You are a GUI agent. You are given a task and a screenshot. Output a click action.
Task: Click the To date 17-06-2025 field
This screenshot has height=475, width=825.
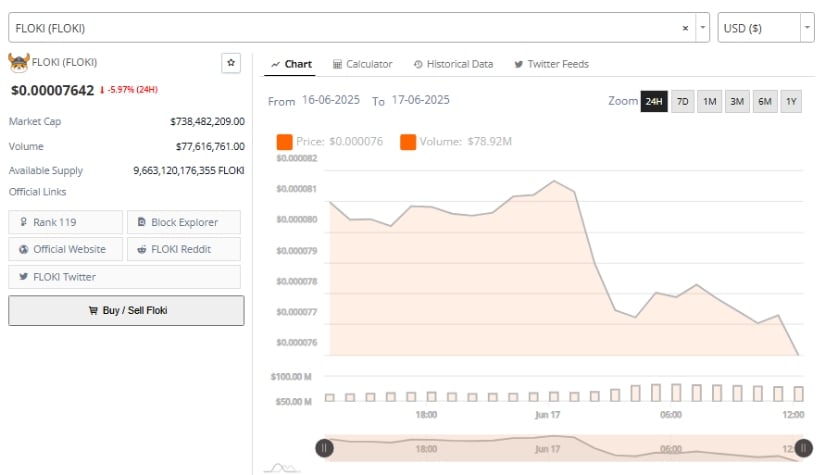pyautogui.click(x=421, y=100)
